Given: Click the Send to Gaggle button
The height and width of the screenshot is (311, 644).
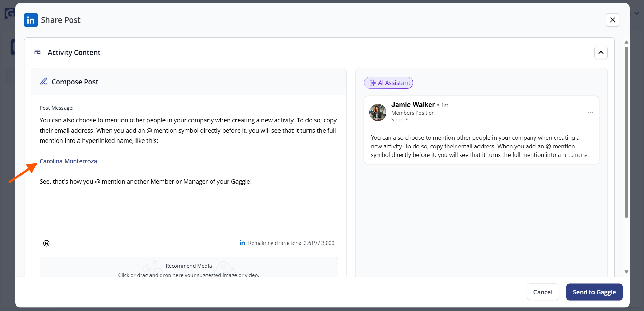Looking at the screenshot, I should point(594,292).
